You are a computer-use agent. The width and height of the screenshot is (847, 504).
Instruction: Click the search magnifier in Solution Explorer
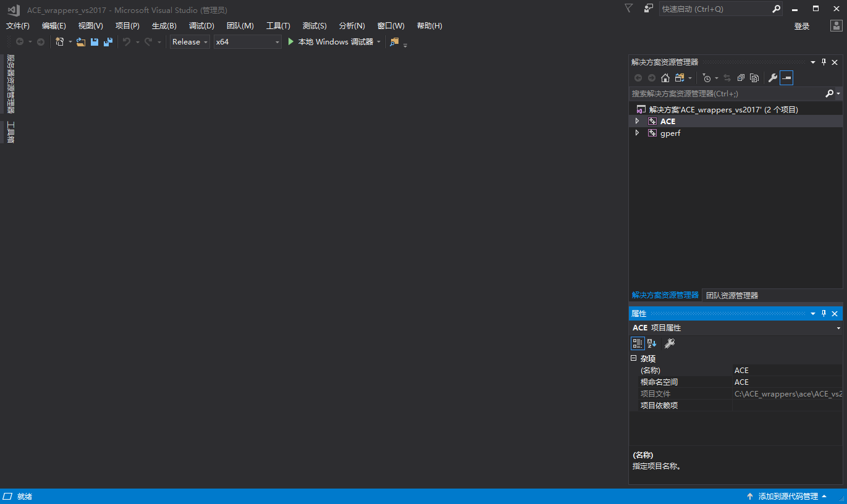tap(830, 94)
